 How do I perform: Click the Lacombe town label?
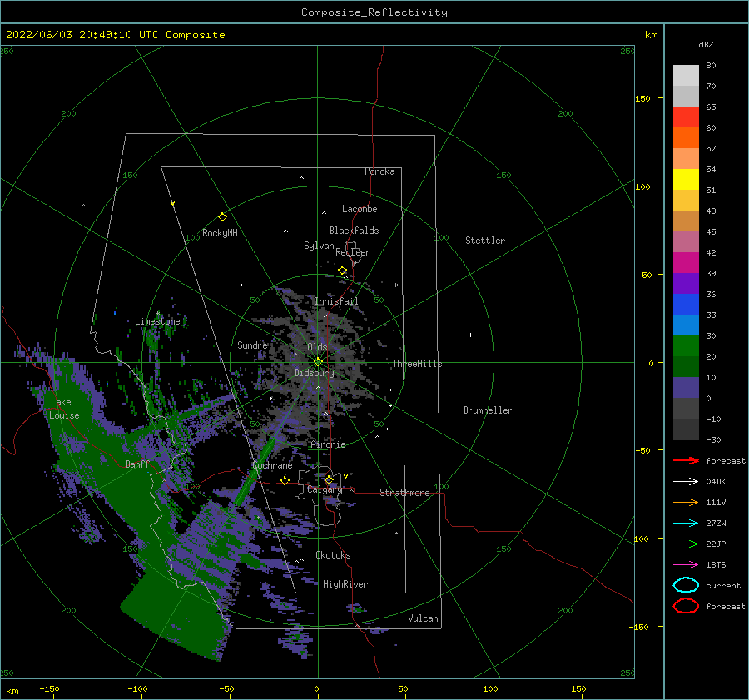[360, 209]
